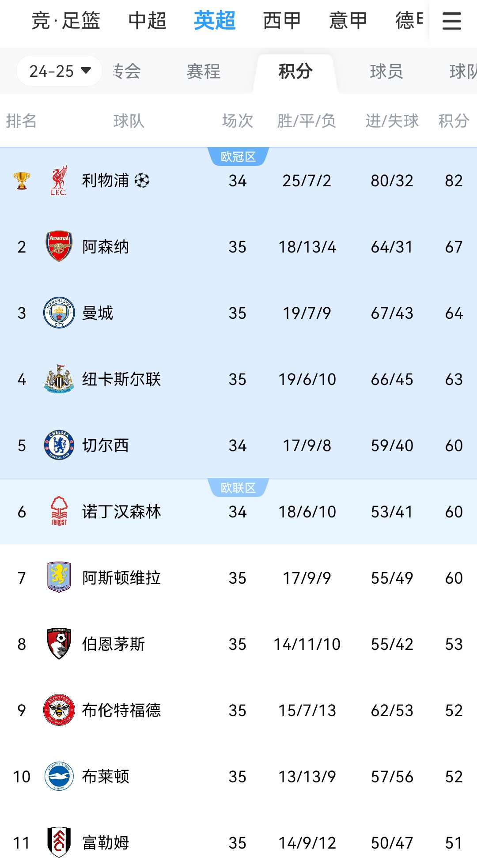Switch to the 赛程 tab

(203, 72)
